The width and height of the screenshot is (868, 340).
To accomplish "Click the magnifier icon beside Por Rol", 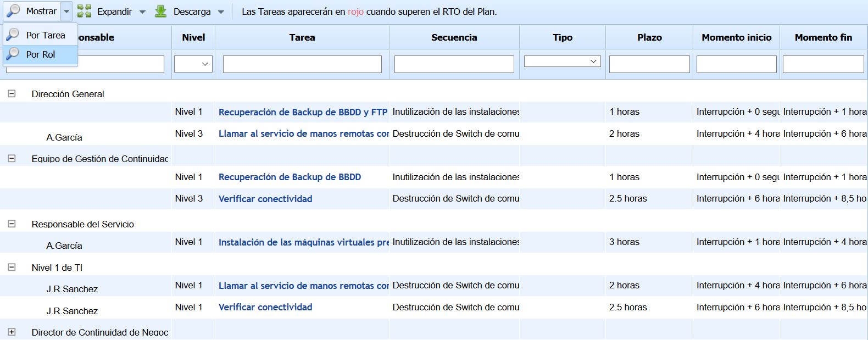I will (x=13, y=54).
